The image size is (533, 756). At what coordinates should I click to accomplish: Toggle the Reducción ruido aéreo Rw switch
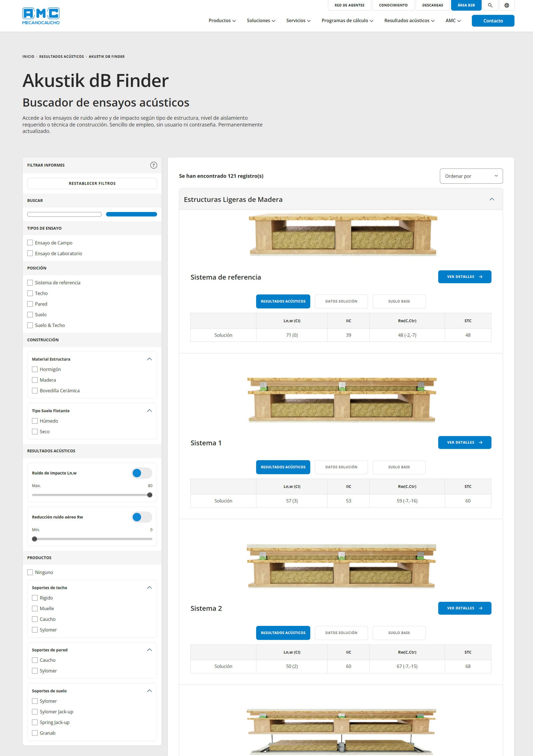(x=142, y=517)
